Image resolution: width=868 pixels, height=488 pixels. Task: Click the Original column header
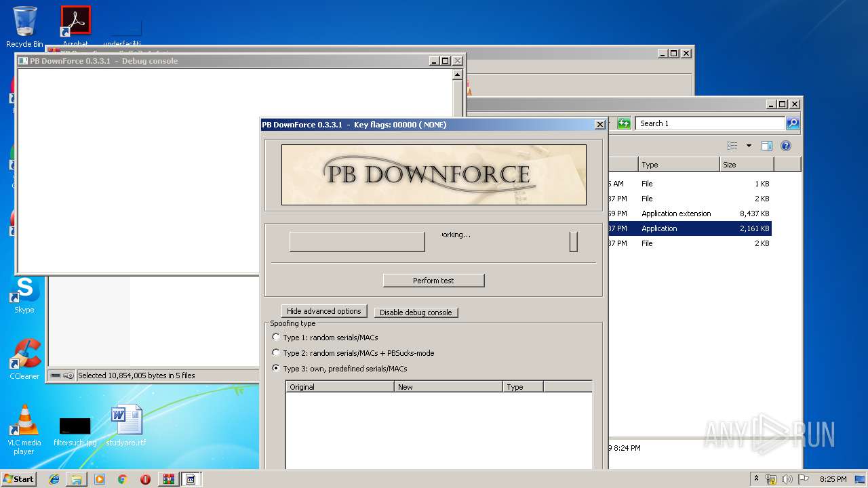pos(340,387)
